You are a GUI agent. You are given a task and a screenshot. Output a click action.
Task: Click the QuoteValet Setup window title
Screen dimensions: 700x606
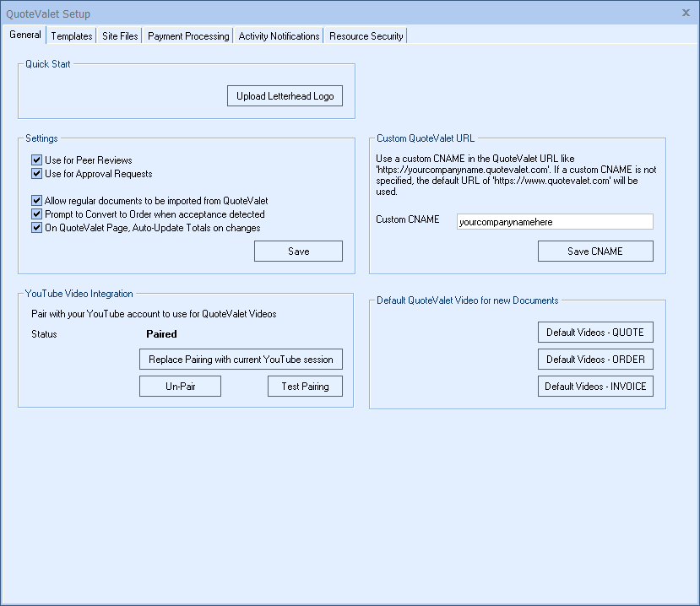click(48, 14)
